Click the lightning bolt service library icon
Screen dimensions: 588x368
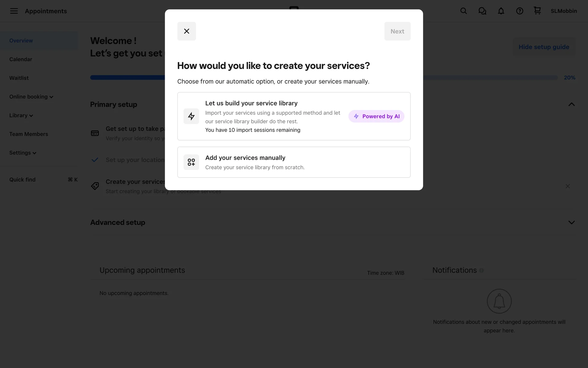point(191,116)
